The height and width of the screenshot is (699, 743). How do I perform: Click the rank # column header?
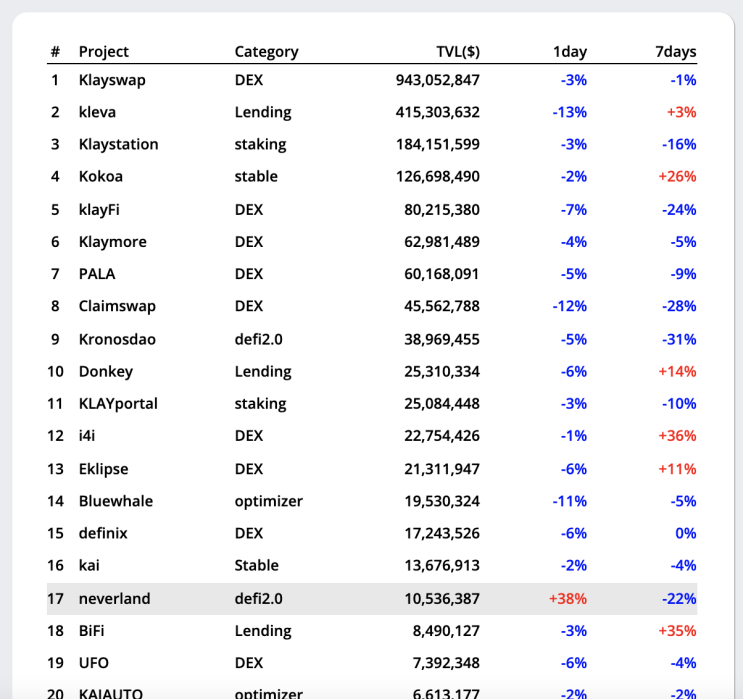tap(55, 51)
